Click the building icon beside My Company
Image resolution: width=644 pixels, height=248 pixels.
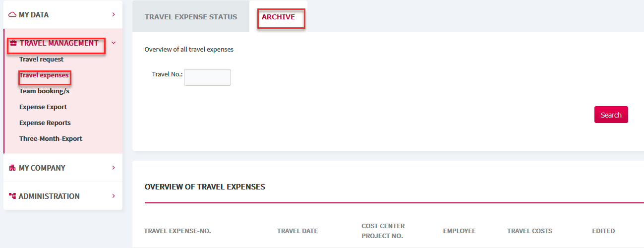[x=12, y=168]
